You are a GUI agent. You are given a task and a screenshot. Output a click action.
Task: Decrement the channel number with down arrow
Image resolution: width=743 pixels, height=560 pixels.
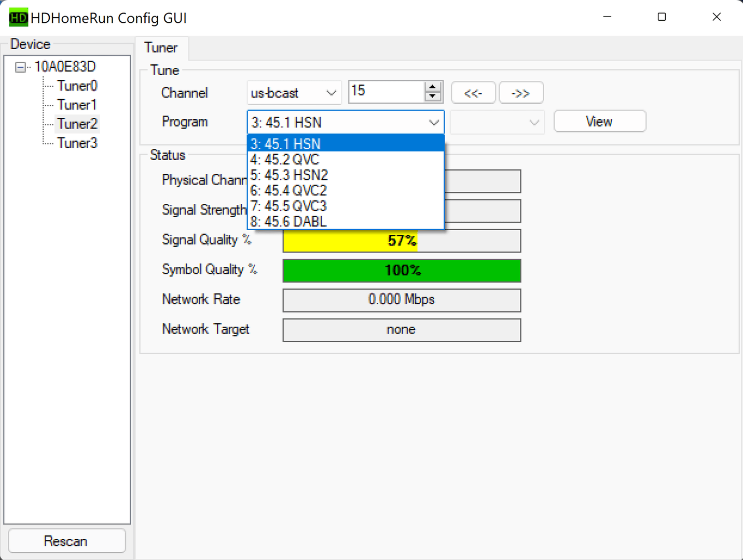click(433, 96)
